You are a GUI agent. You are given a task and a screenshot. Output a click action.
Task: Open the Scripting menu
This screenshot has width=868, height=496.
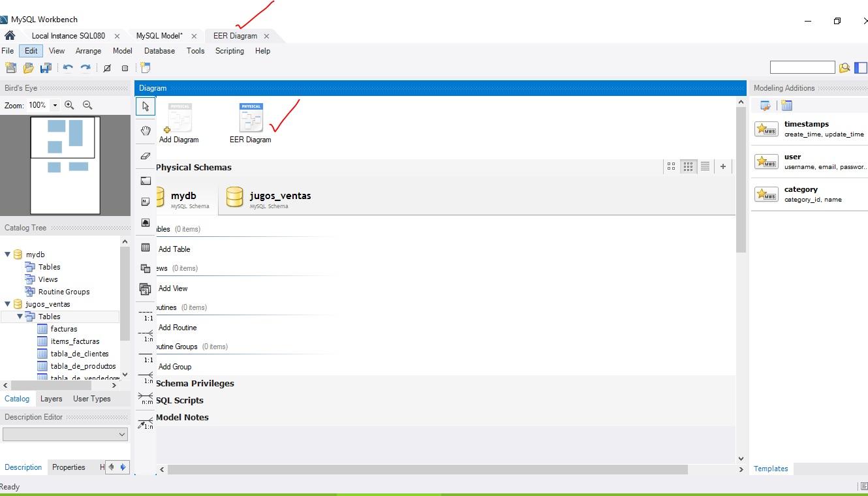coord(230,51)
